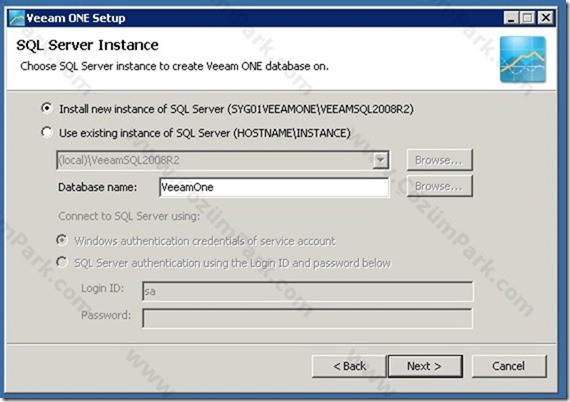Image resolution: width=570 pixels, height=402 pixels.
Task: Select Use existing instance of SQL Server
Action: pyautogui.click(x=47, y=132)
